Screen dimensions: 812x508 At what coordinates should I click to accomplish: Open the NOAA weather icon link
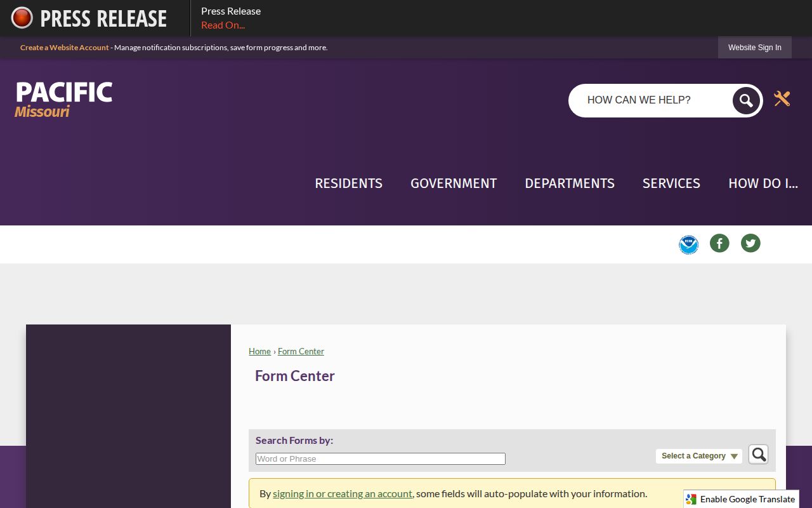tap(688, 244)
